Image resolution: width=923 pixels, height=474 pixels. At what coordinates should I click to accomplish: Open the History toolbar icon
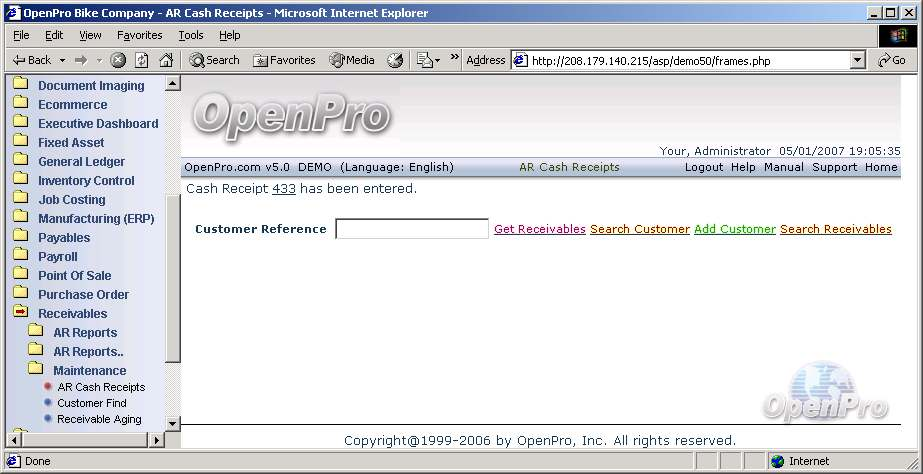[395, 60]
